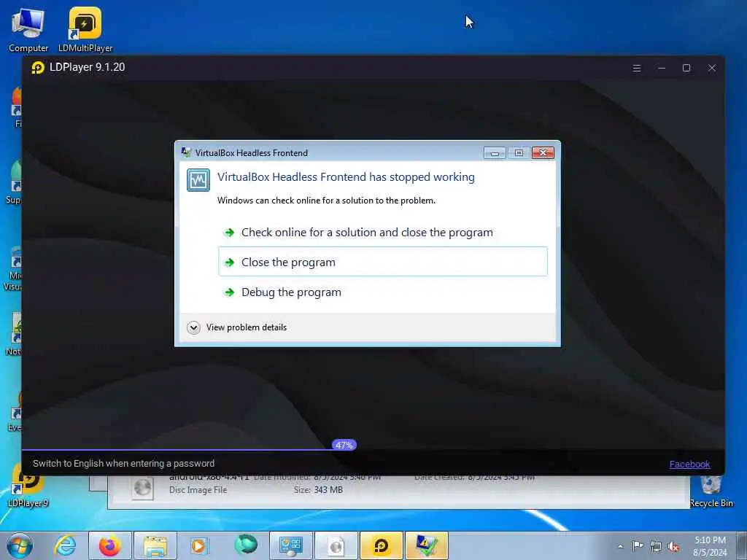
Task: Click the green globe taskbar icon
Action: click(x=245, y=545)
